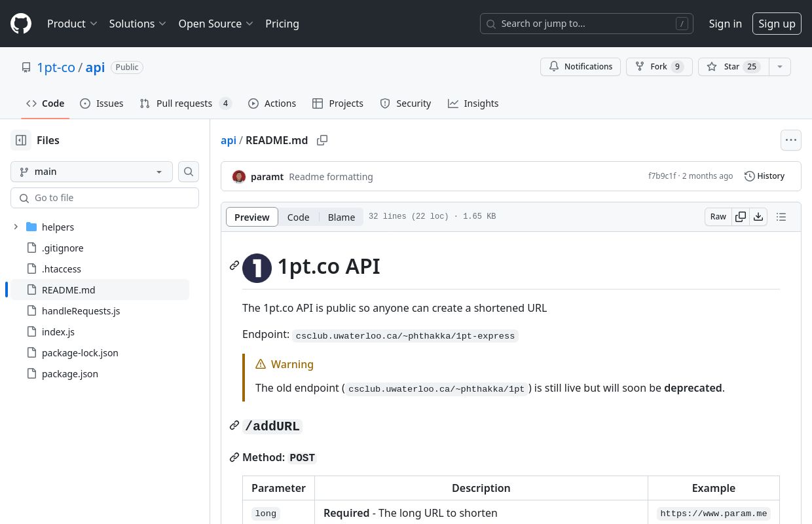Click the Notifications bell button
Image resolution: width=812 pixels, height=524 pixels.
pyautogui.click(x=580, y=67)
